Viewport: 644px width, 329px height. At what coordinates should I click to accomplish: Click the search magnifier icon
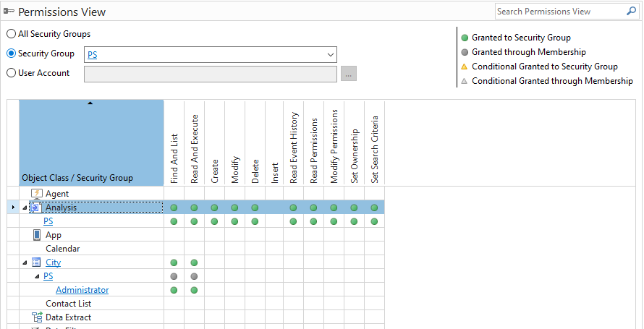(630, 12)
